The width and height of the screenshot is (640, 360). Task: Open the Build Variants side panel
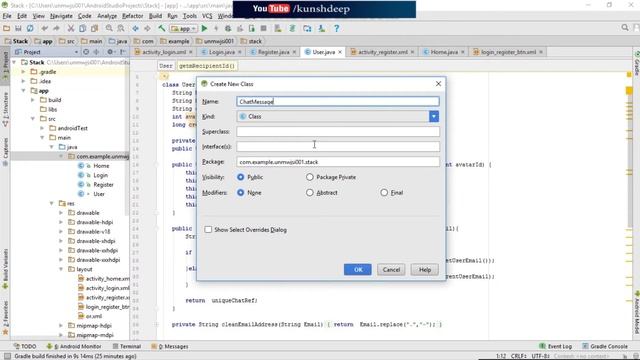5,269
